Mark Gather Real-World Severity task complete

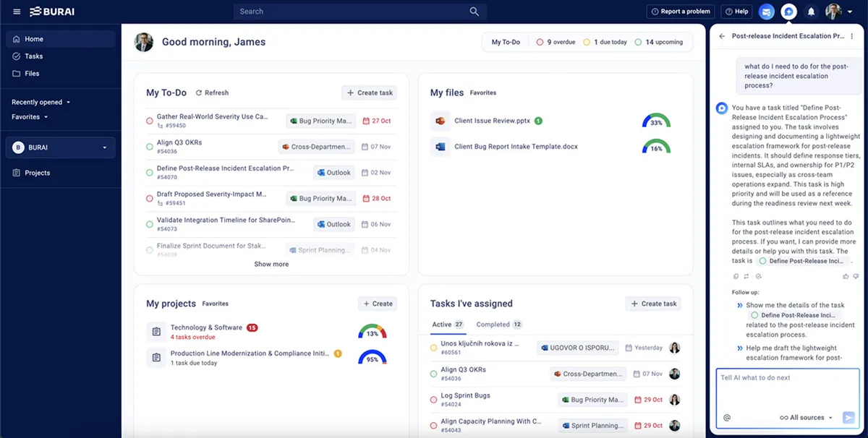pyautogui.click(x=150, y=121)
